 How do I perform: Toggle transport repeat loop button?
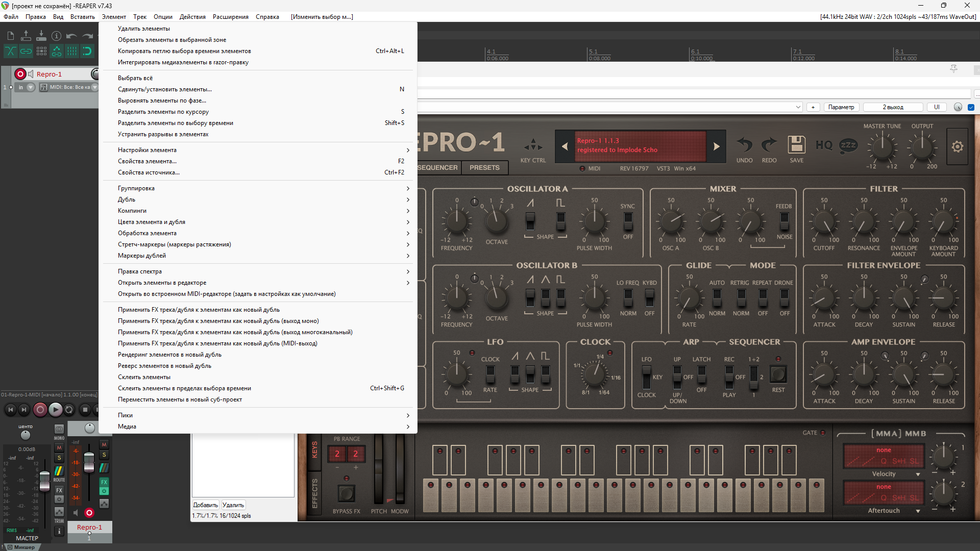coord(69,409)
